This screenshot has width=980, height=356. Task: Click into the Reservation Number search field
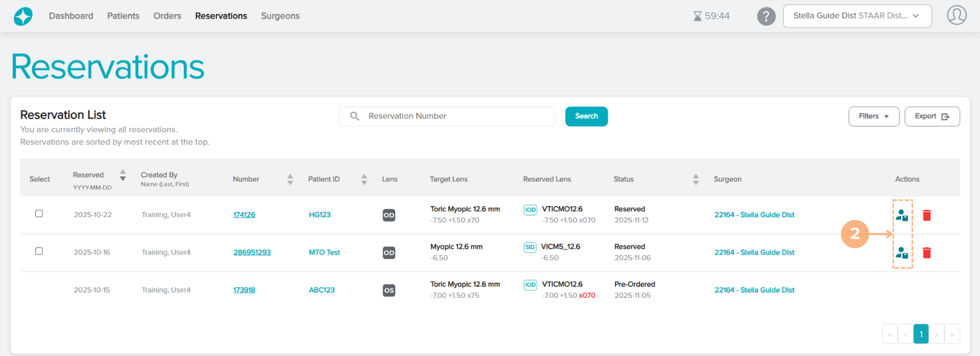point(454,116)
